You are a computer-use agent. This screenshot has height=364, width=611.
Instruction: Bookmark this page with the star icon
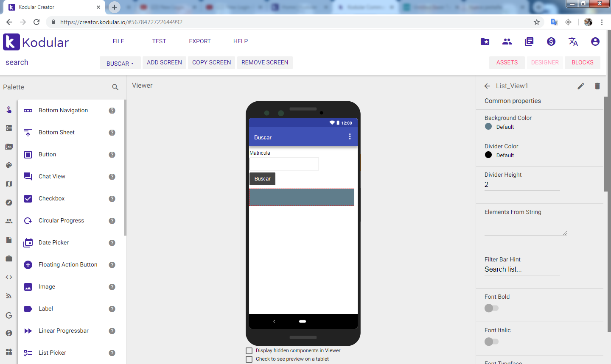click(x=537, y=22)
